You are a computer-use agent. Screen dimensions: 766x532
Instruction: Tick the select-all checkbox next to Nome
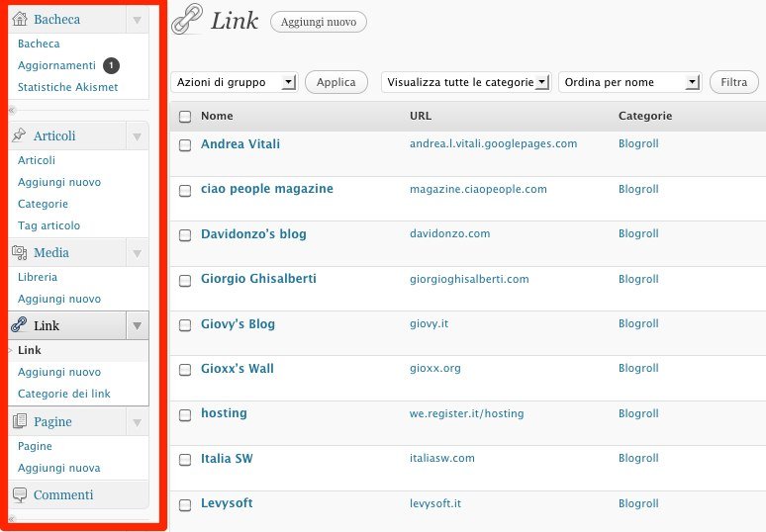tap(185, 116)
